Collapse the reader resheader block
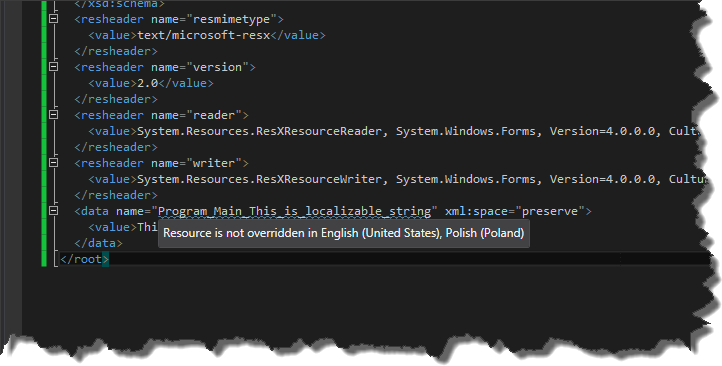The height and width of the screenshot is (366, 722). [53, 115]
